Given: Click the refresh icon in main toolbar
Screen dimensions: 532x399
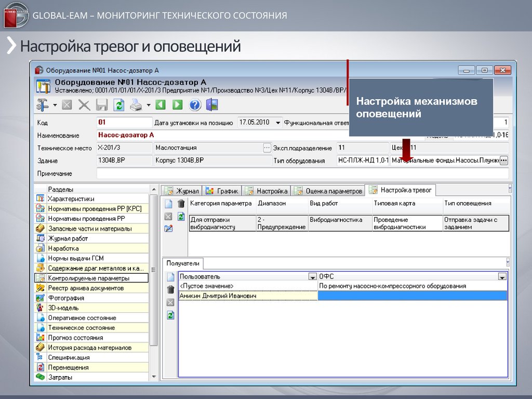Looking at the screenshot, I should click(x=119, y=105).
